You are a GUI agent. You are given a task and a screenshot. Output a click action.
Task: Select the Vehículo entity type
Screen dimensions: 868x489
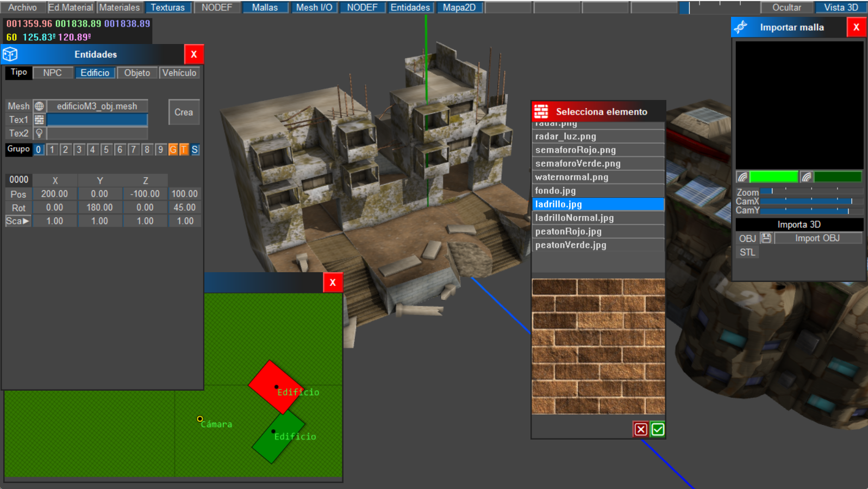tap(179, 73)
